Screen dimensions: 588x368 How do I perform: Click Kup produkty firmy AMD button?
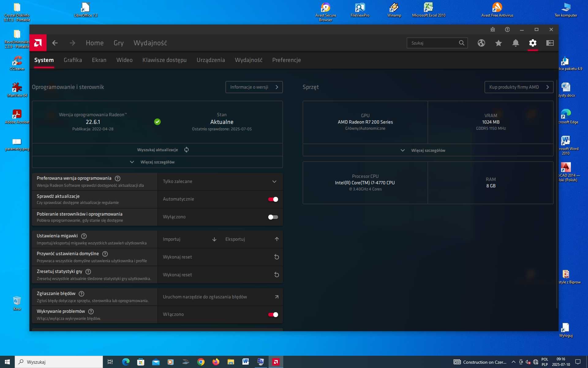(x=519, y=87)
